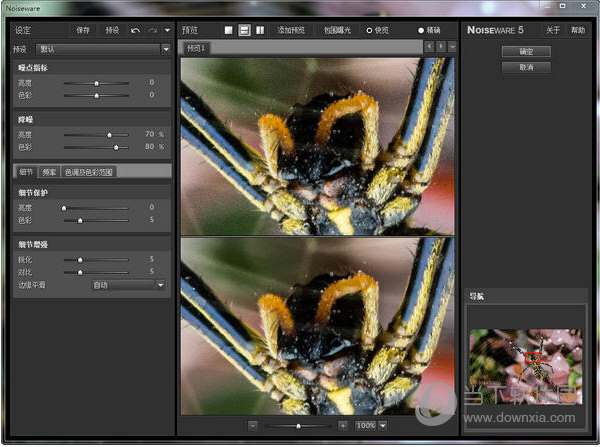Close the Noiseware window
Viewport: 600px width, 447px height.
click(584, 5)
